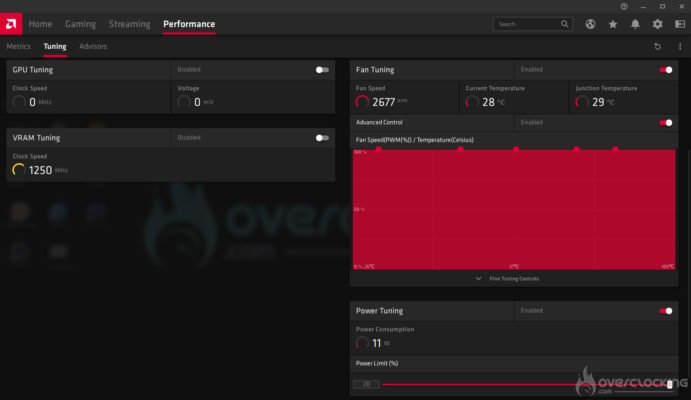Click the Fan Speed gauge icon
Screen dimensions: 691x400
pyautogui.click(x=362, y=102)
